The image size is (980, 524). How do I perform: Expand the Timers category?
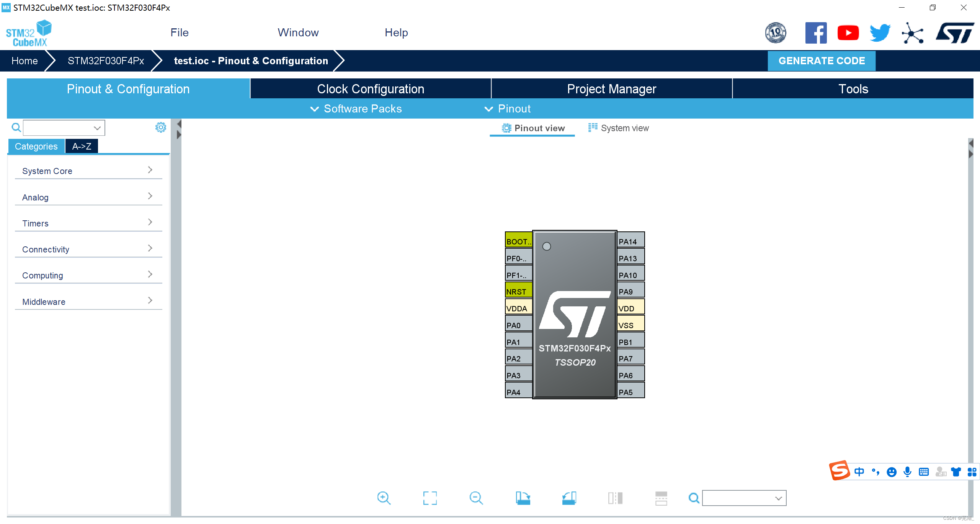(x=88, y=223)
